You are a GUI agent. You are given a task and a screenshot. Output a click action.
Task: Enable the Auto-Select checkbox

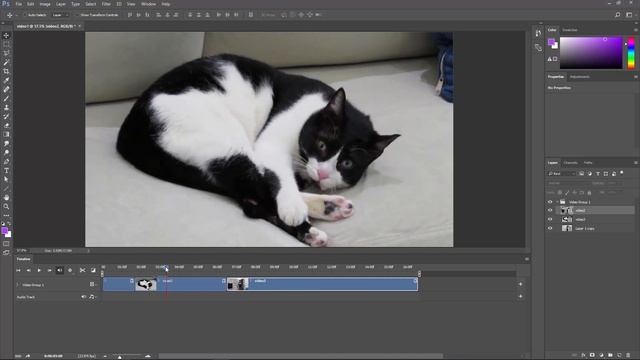pyautogui.click(x=24, y=15)
